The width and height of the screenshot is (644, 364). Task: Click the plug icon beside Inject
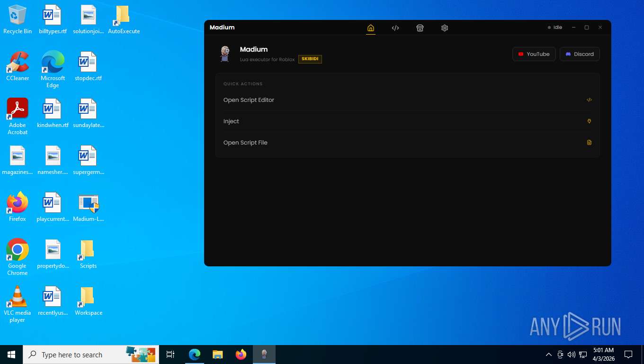pos(589,121)
